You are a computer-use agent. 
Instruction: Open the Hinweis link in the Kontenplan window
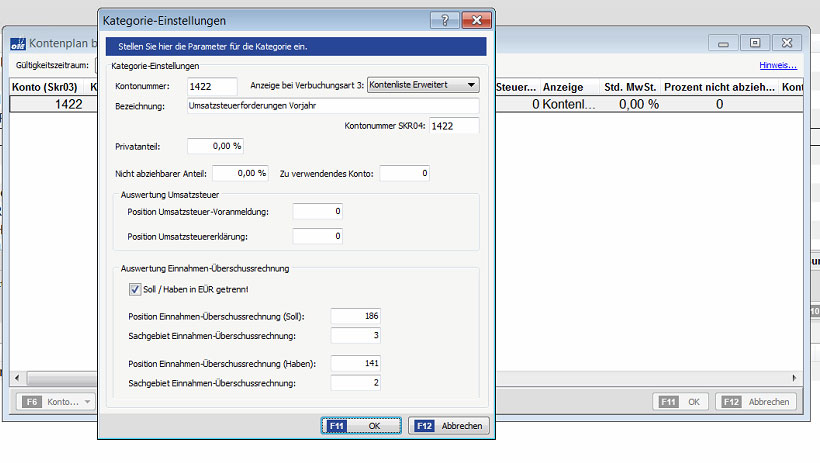pyautogui.click(x=778, y=65)
